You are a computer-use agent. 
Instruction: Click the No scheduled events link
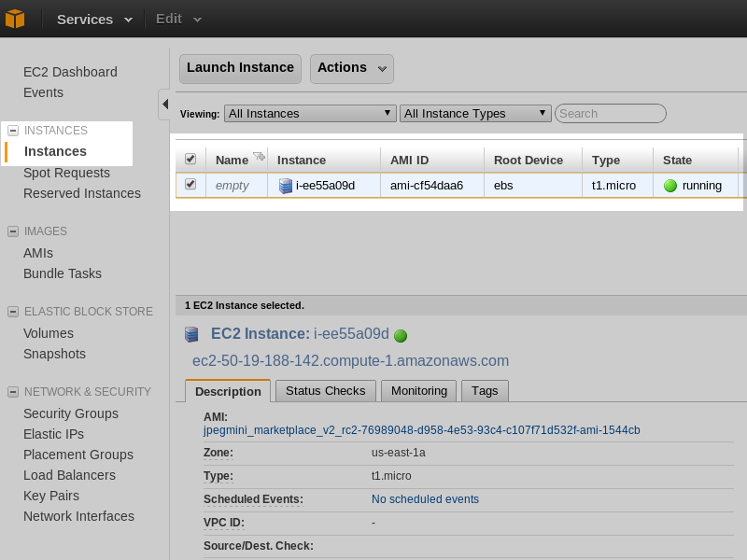point(425,499)
